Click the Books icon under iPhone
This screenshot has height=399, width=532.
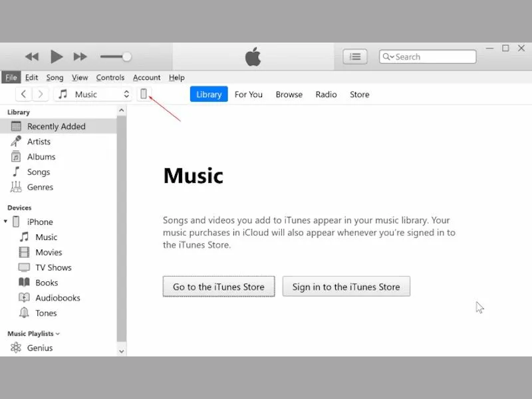pos(24,282)
